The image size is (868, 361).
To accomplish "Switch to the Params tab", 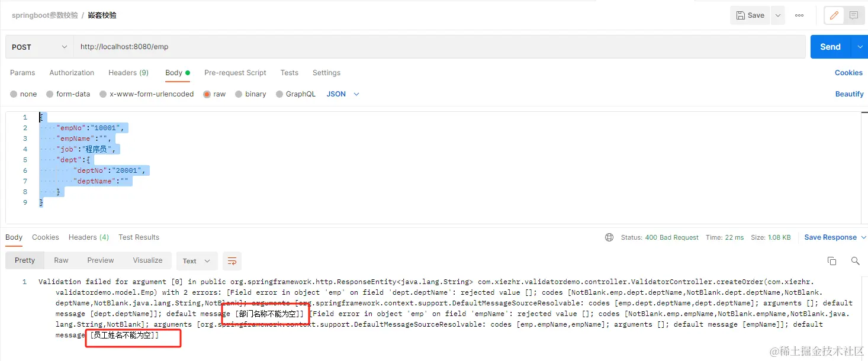I will tap(22, 73).
